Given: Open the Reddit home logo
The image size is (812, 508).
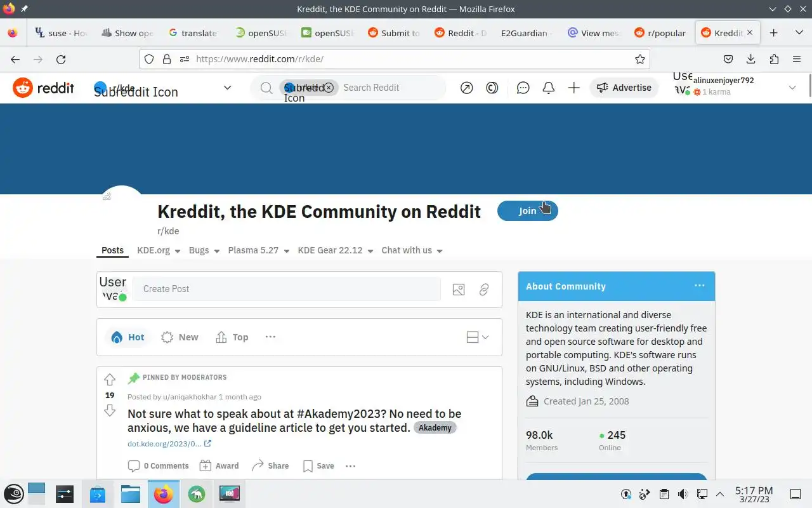Looking at the screenshot, I should [x=43, y=88].
